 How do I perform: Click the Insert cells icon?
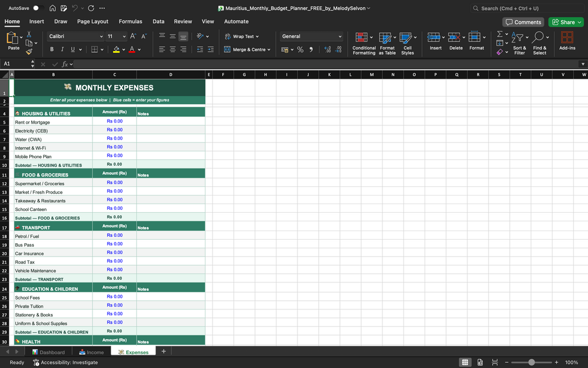[434, 37]
